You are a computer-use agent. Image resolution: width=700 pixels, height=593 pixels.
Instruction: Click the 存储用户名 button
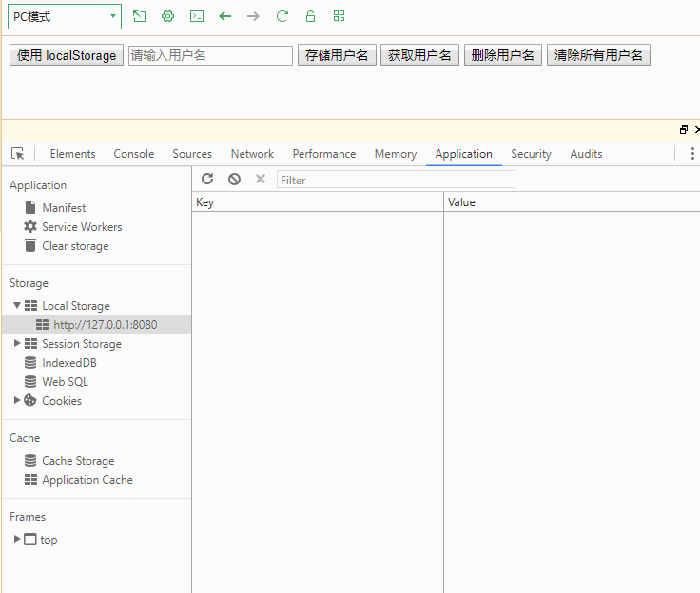337,55
